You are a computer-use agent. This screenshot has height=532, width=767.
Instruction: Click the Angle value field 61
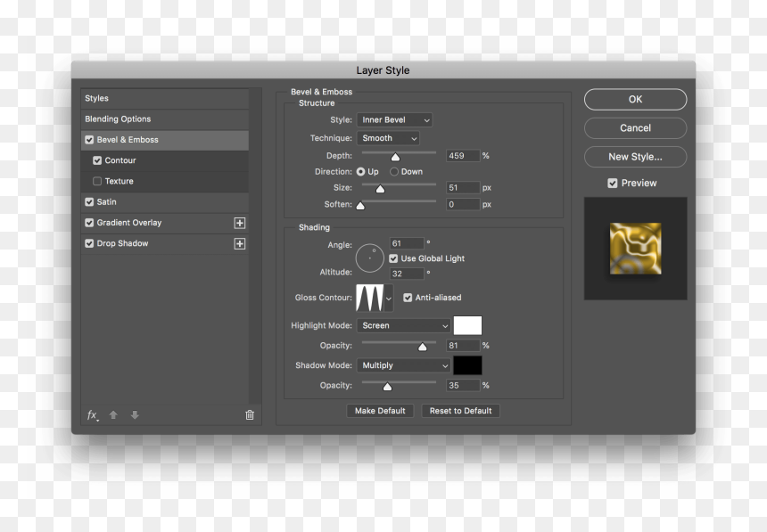coord(407,243)
